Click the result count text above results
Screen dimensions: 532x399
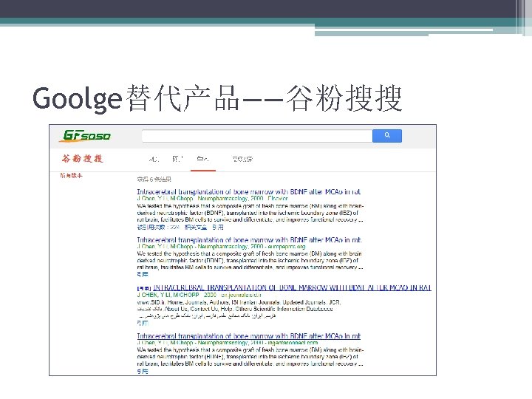[154, 179]
